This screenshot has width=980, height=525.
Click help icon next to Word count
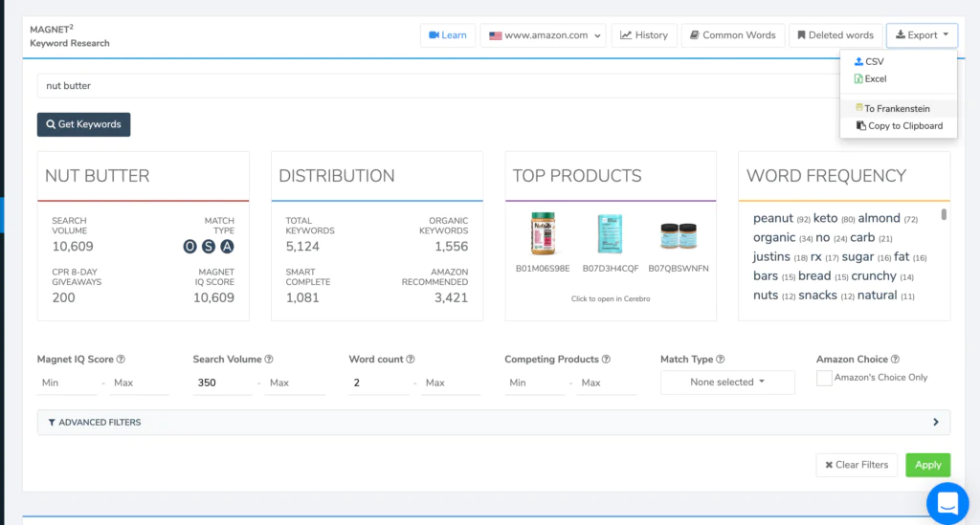[x=411, y=359]
